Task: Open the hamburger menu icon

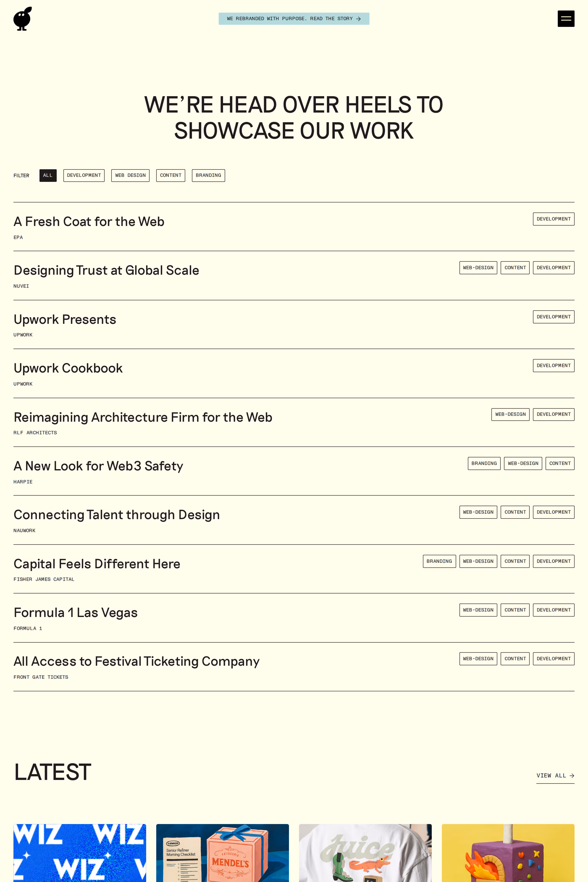Action: tap(566, 18)
